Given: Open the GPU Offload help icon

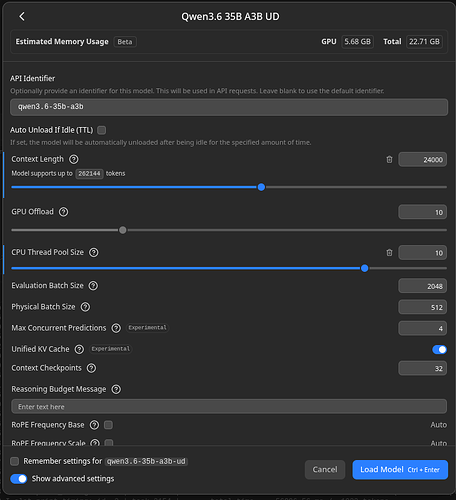Looking at the screenshot, I should (63, 212).
